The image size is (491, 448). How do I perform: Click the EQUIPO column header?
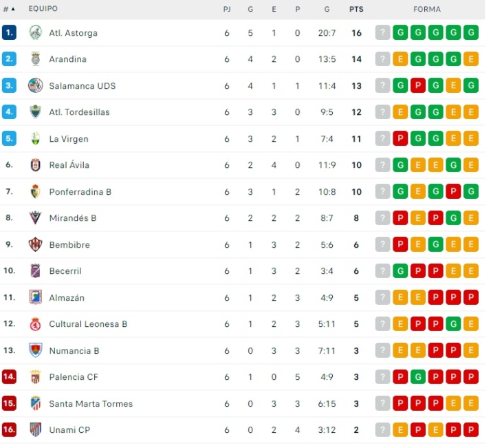[43, 9]
